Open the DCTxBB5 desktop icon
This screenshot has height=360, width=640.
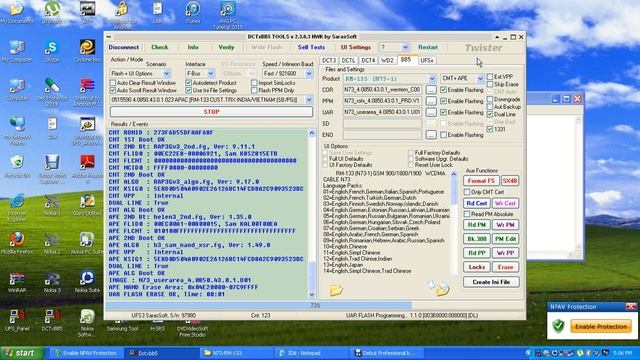pos(52,320)
